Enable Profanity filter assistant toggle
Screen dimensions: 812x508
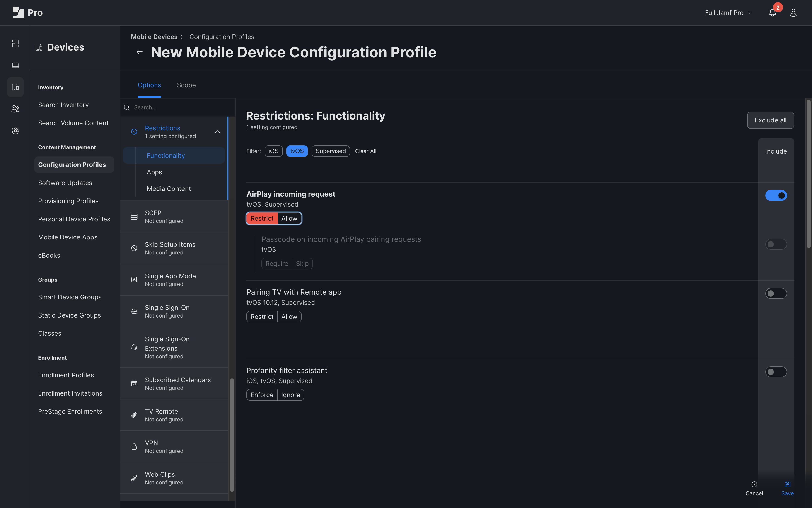(x=776, y=372)
